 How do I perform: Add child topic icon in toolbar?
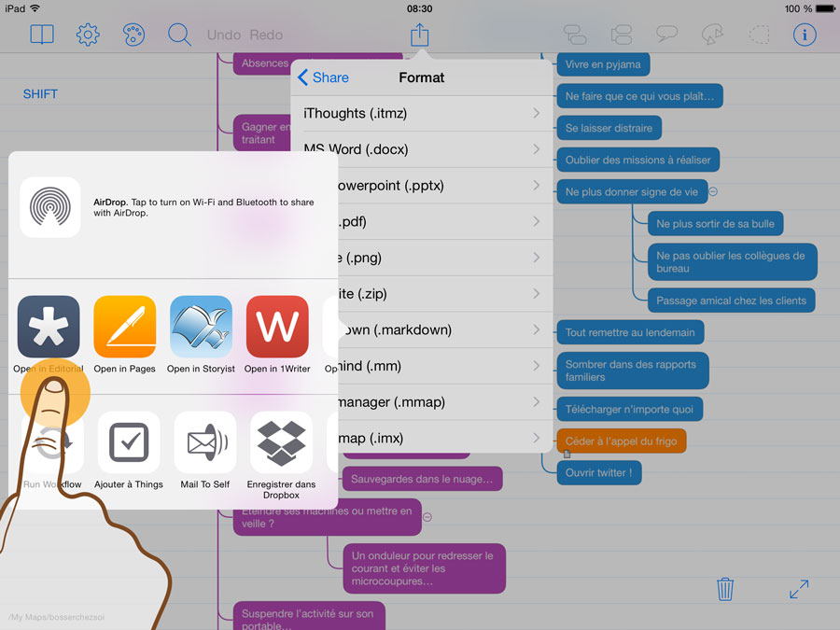[575, 35]
